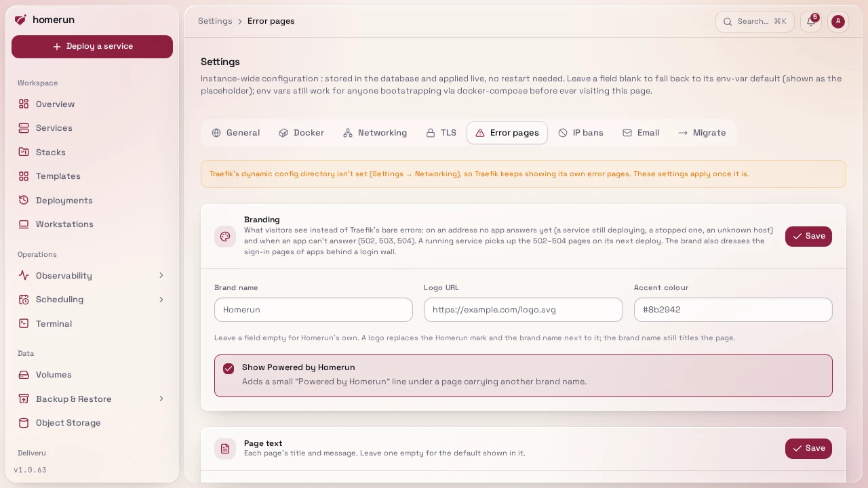Screen dimensions: 868x488
Task: Switch to the Docker settings tab
Action: [301, 133]
